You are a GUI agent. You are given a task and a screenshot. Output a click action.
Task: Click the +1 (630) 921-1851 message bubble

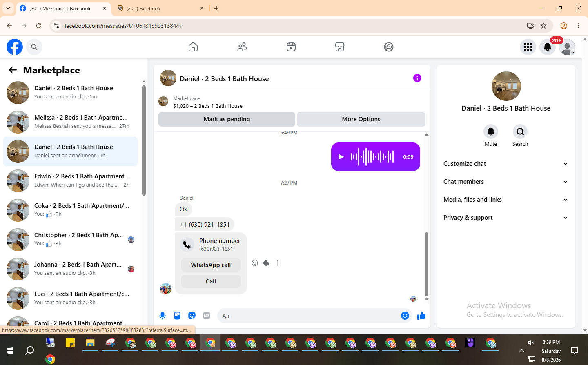point(205,225)
